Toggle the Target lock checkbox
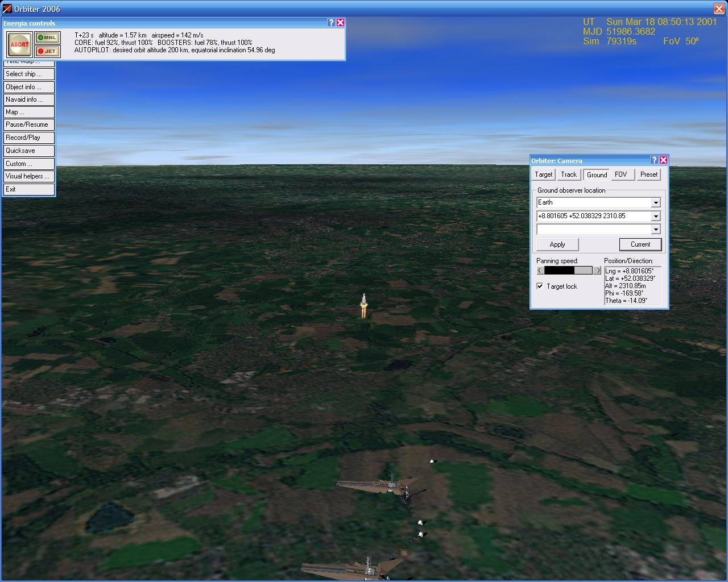Image resolution: width=728 pixels, height=582 pixels. pos(540,286)
